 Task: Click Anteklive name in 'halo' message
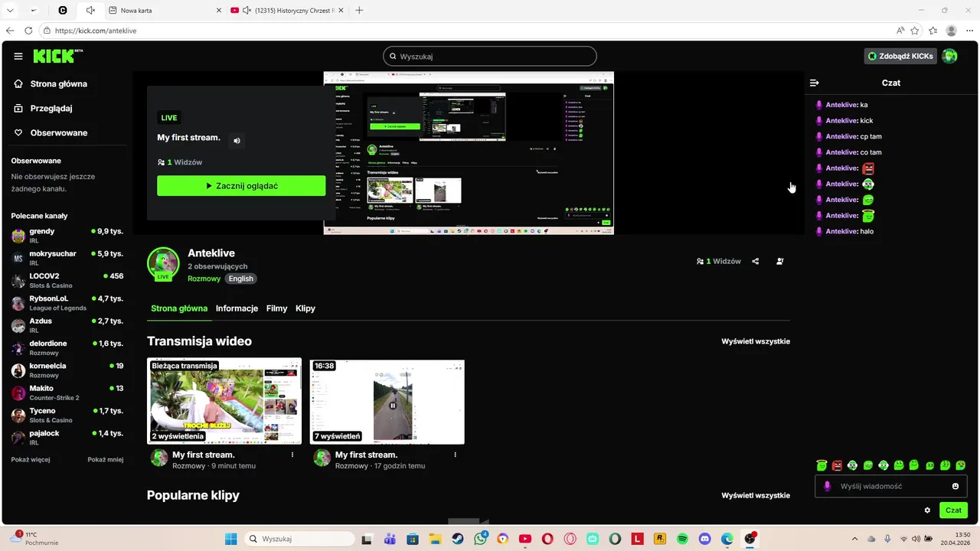point(841,231)
